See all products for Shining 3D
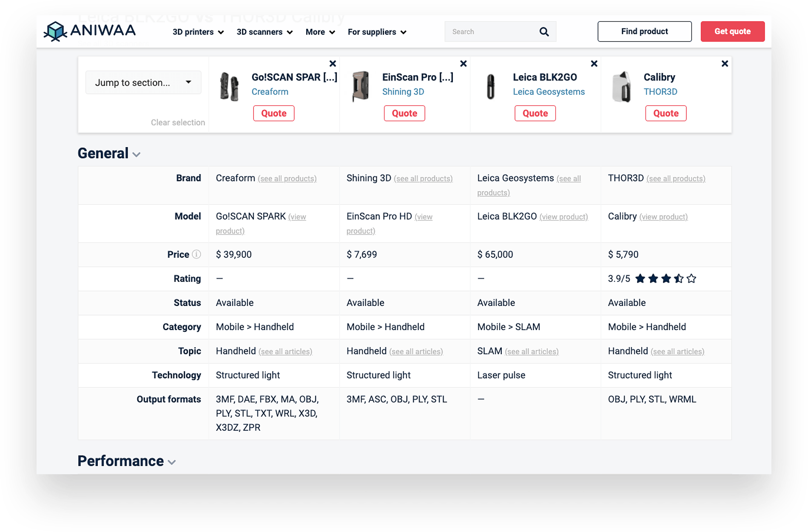808x532 pixels. 423,178
